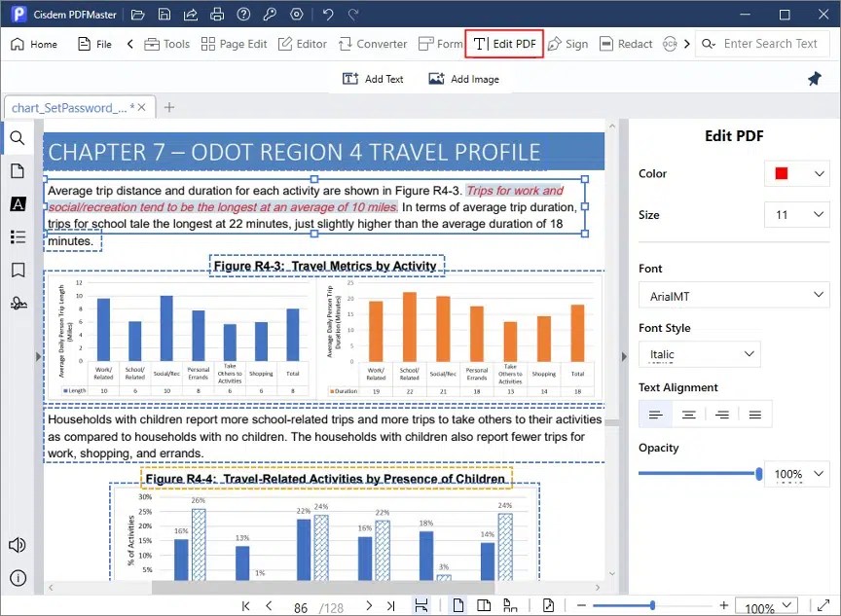Click the Sign button
This screenshot has width=841, height=616.
point(568,44)
